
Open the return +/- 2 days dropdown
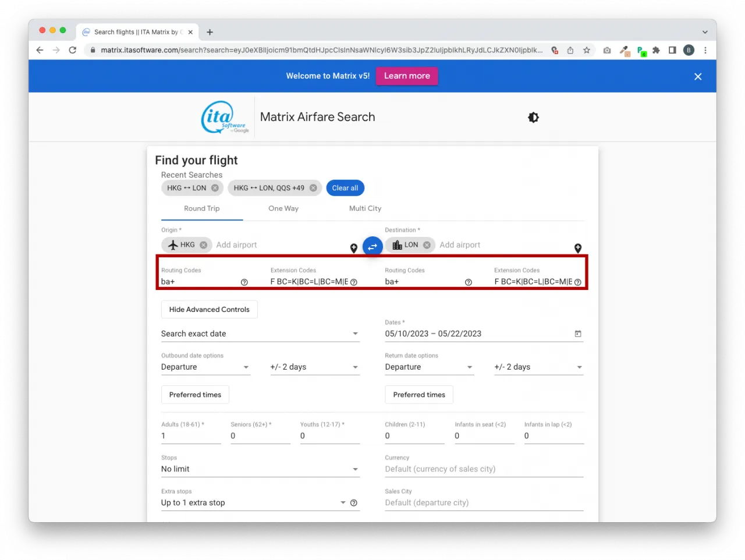pos(539,367)
